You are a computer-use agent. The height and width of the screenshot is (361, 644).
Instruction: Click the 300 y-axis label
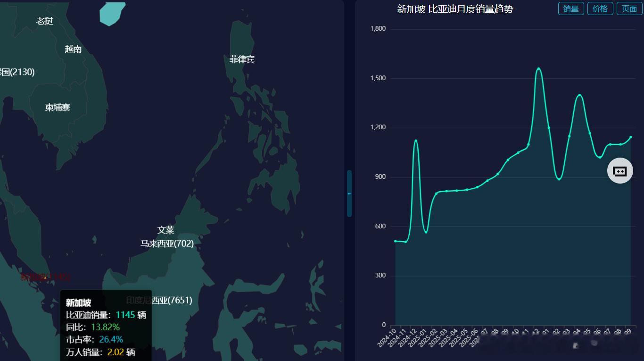pos(380,276)
